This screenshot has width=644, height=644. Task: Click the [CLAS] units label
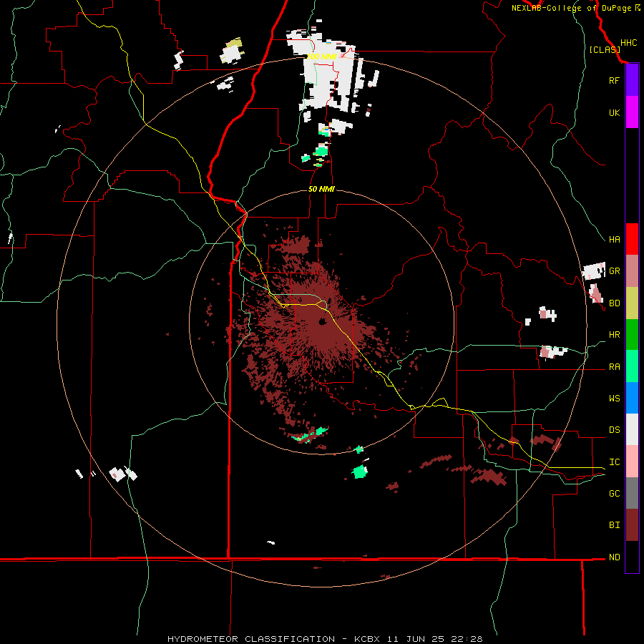(605, 50)
